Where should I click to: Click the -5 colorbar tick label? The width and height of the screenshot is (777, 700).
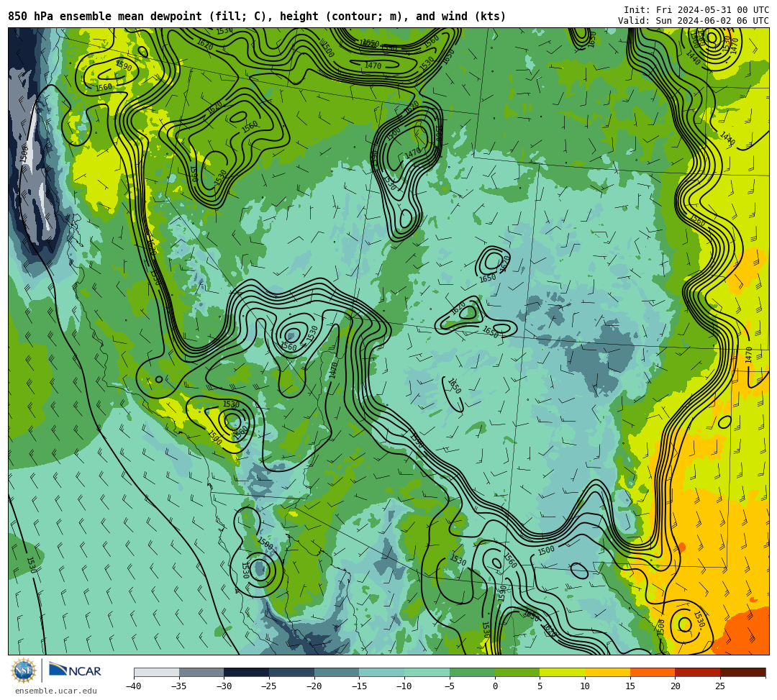tap(450, 686)
